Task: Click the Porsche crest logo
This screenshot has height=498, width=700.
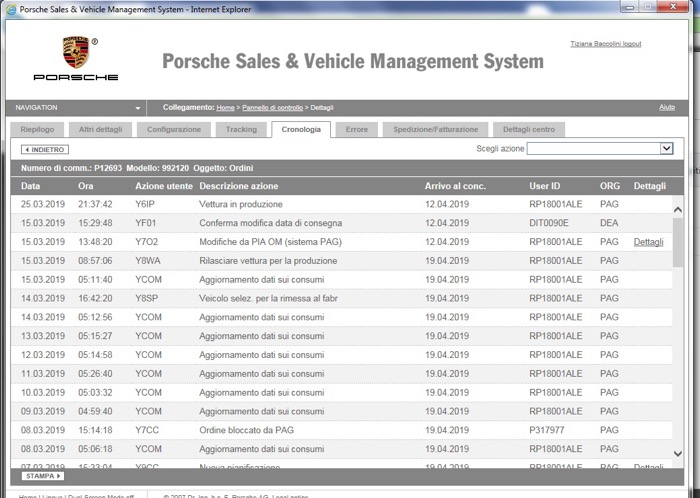Action: coord(76,52)
